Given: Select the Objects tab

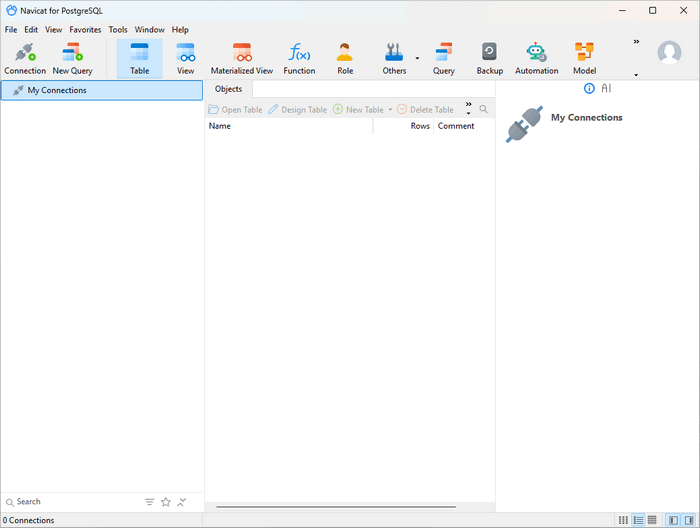Looking at the screenshot, I should [228, 89].
